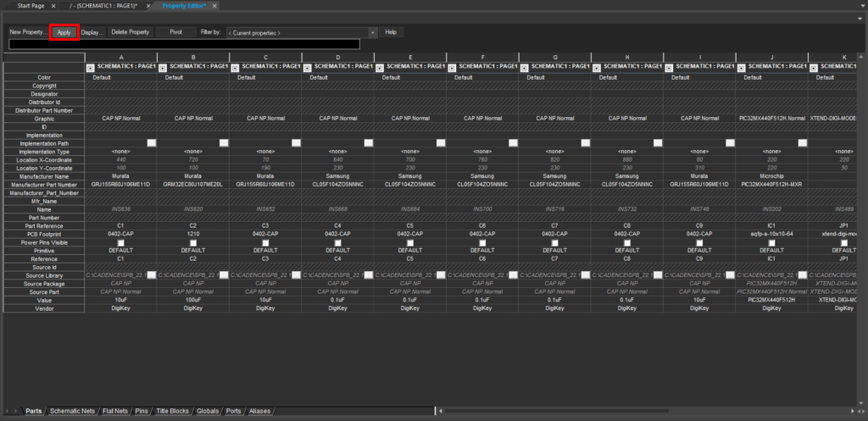The height and width of the screenshot is (421, 868).
Task: Open the Help button
Action: (391, 33)
